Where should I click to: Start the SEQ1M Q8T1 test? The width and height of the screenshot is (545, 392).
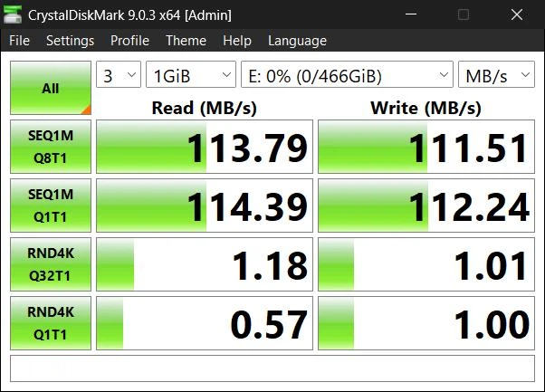(51, 147)
